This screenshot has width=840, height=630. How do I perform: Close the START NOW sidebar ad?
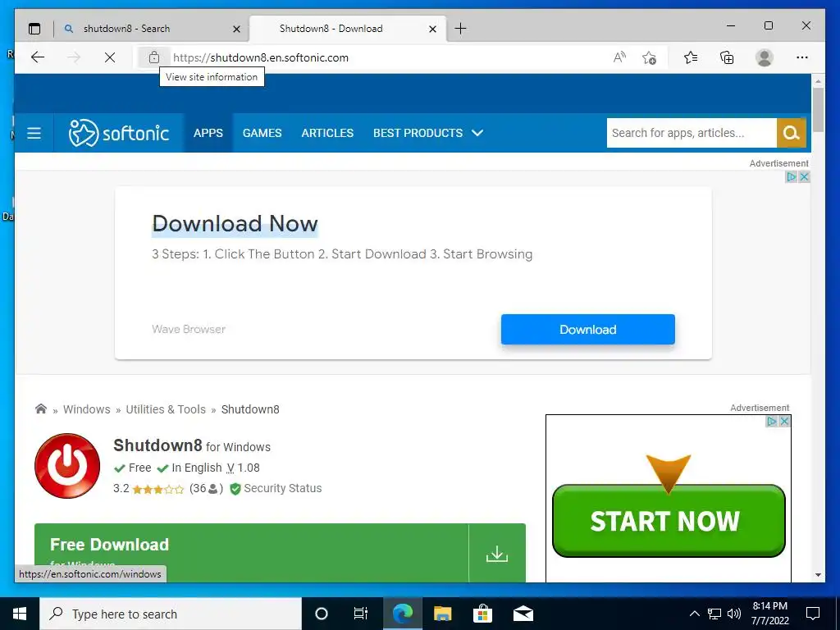[x=784, y=422]
